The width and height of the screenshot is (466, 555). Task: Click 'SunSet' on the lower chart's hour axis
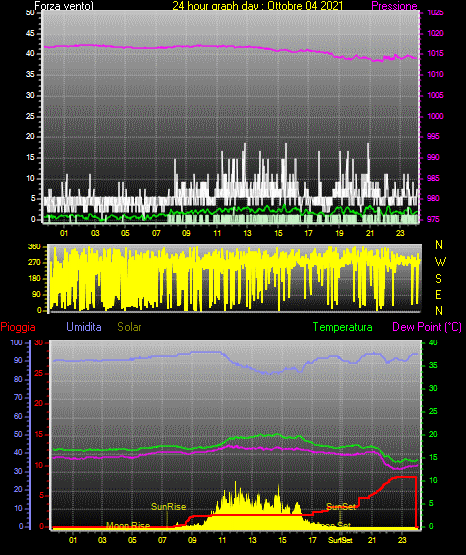click(x=340, y=540)
